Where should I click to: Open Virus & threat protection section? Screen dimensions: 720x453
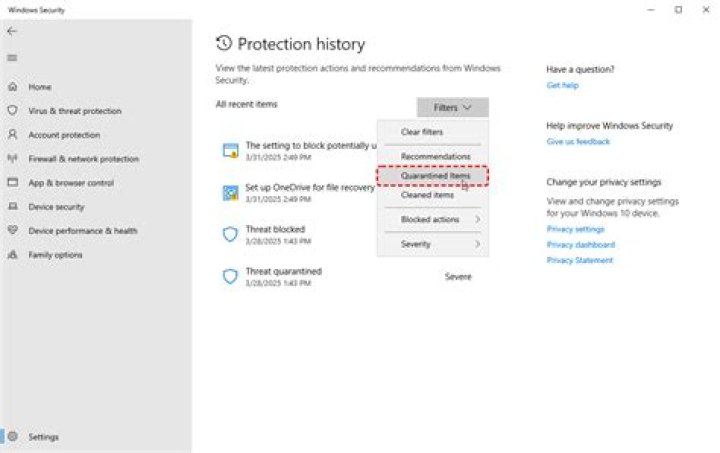point(75,111)
